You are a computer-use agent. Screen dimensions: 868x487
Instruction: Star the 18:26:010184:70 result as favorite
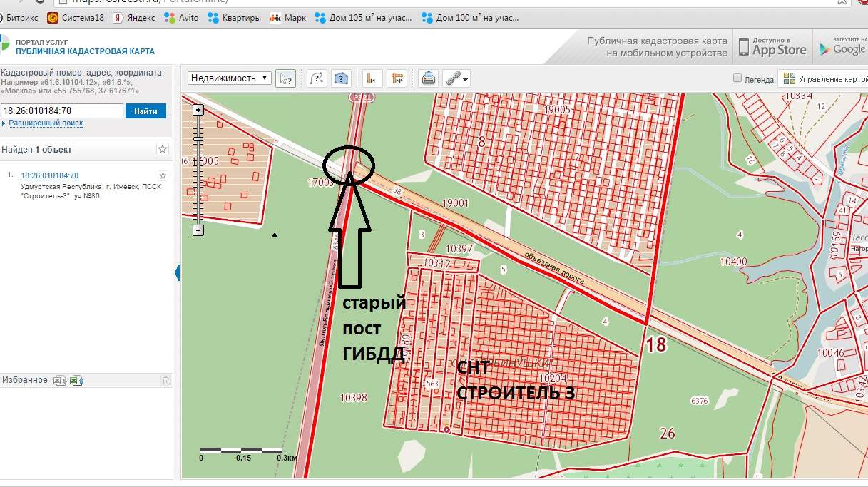coord(163,175)
